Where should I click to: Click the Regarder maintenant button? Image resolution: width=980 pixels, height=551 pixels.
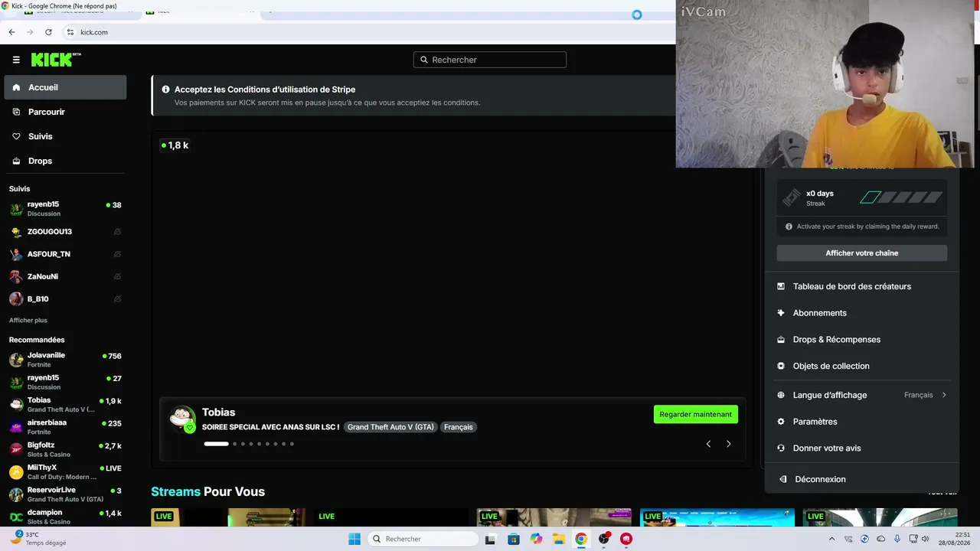[696, 414]
